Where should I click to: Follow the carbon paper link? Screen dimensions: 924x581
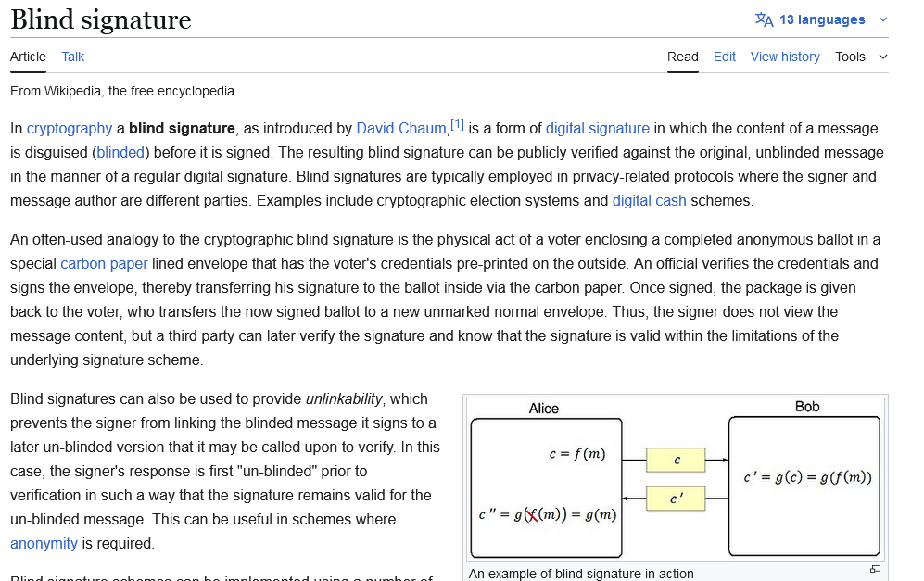(104, 263)
